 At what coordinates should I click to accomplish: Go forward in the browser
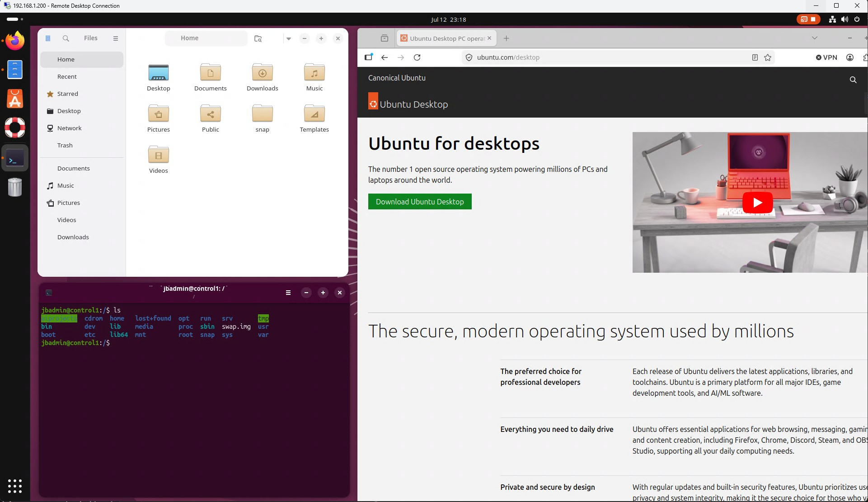tap(401, 57)
